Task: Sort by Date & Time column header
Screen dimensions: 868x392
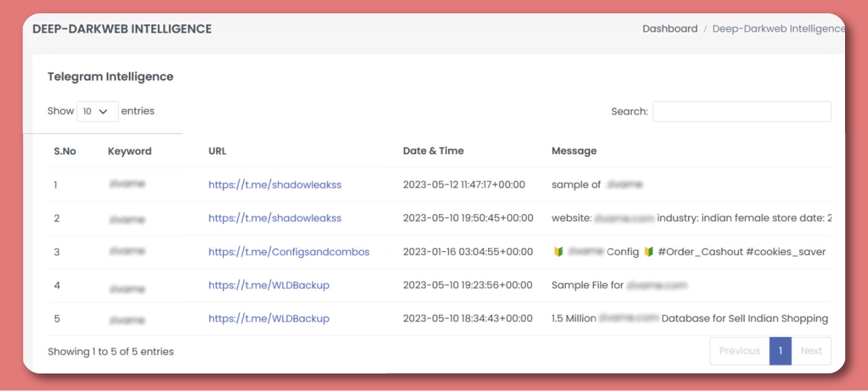Action: tap(433, 151)
